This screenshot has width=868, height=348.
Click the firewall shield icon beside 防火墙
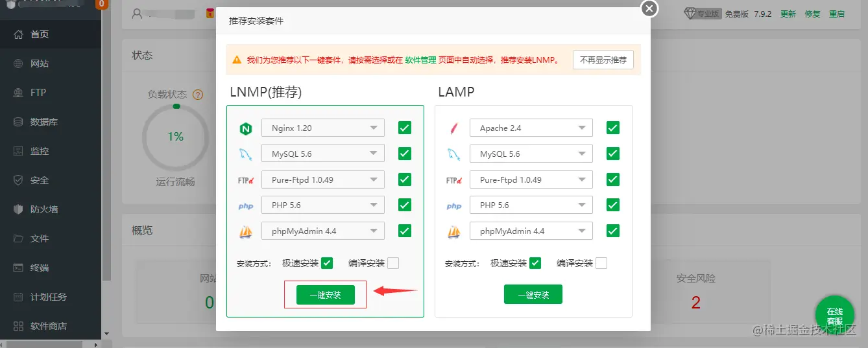[x=19, y=209]
